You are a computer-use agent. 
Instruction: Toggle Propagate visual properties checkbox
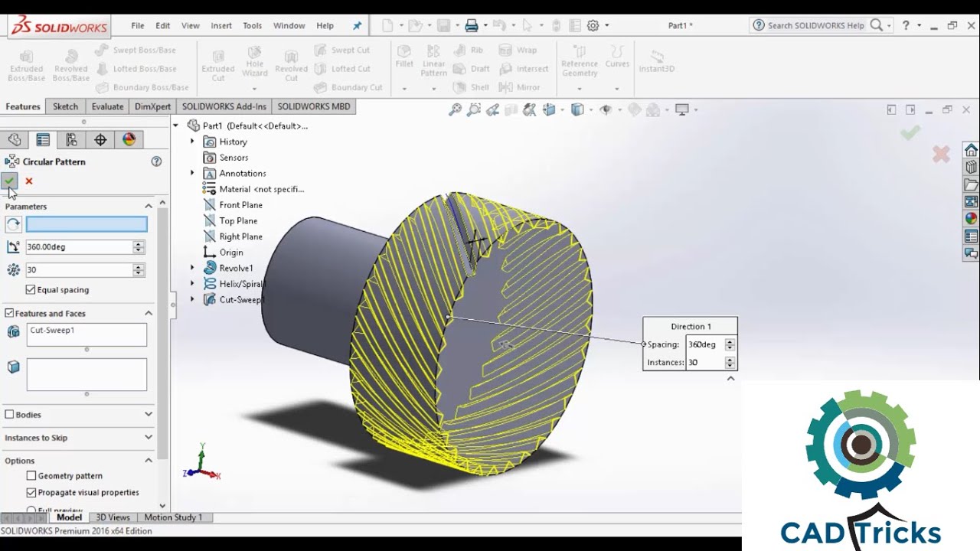[x=31, y=492]
